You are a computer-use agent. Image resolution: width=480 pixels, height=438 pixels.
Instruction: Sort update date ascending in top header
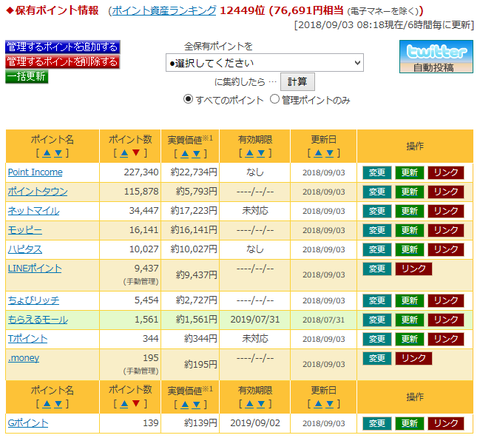(318, 153)
